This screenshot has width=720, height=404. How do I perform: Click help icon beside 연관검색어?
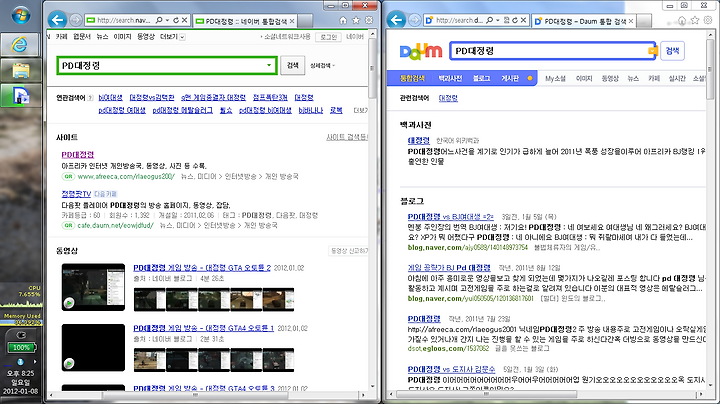point(90,98)
